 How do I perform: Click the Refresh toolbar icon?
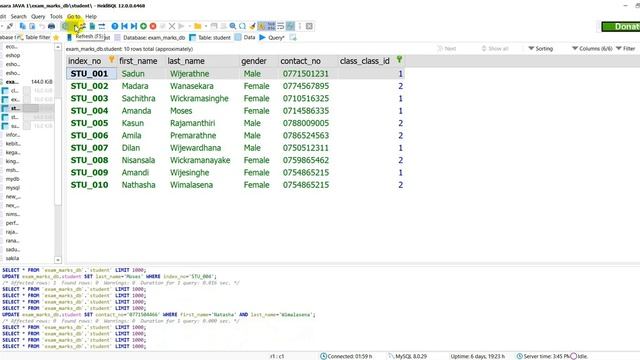(66, 26)
